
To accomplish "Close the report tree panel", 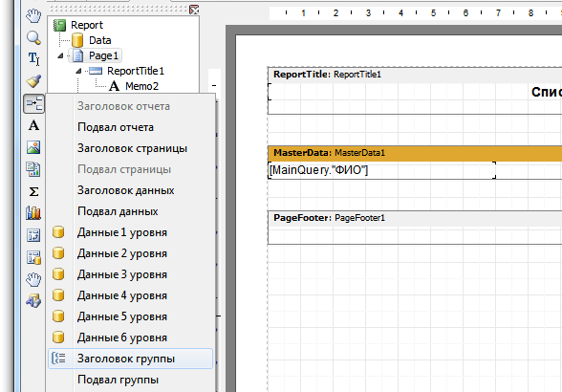I will 194,10.
